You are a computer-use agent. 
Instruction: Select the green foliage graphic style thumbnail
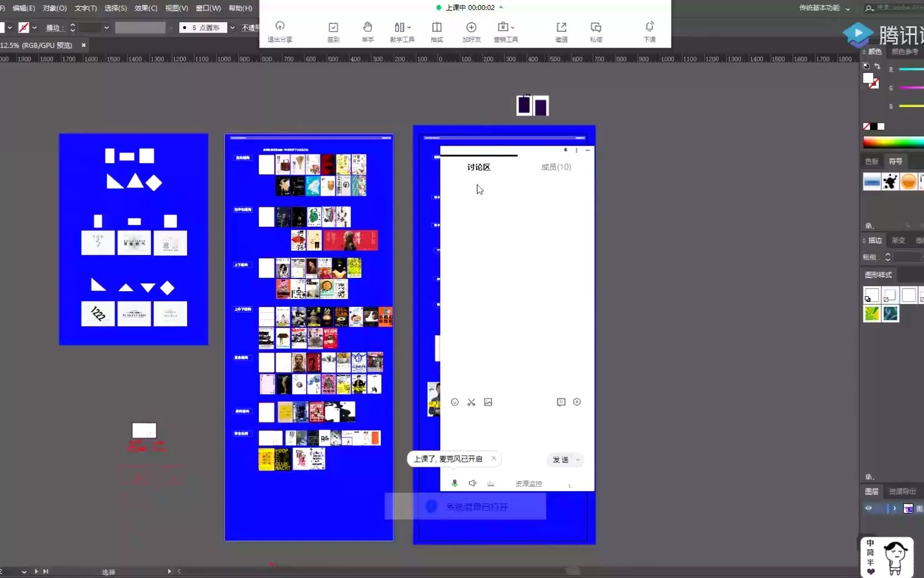coord(872,313)
